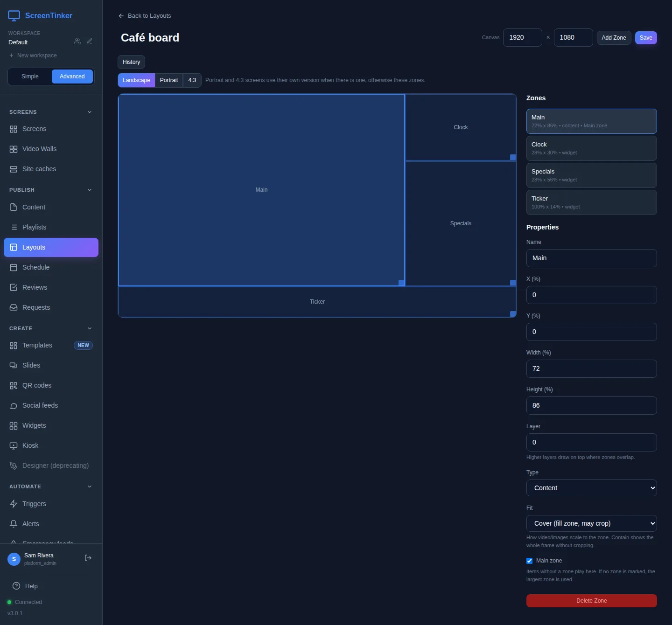Switch to the Portrait layout tab
672x625 pixels.
pos(169,80)
